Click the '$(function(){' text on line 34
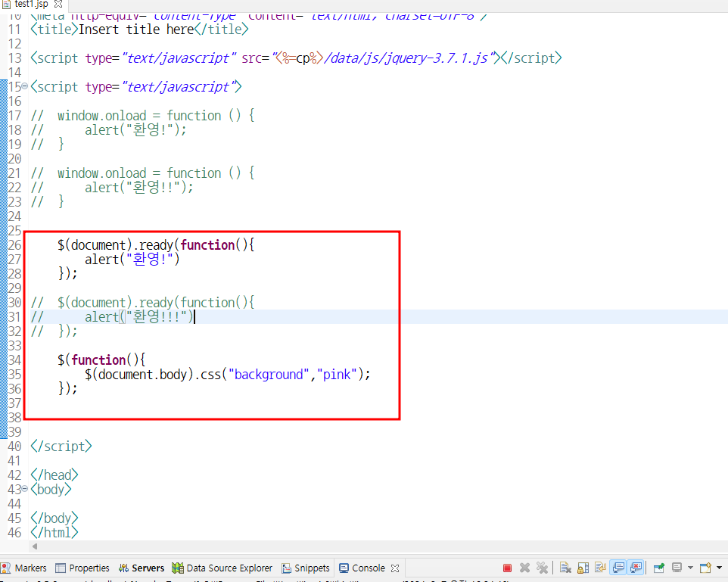The image size is (728, 582). point(101,360)
